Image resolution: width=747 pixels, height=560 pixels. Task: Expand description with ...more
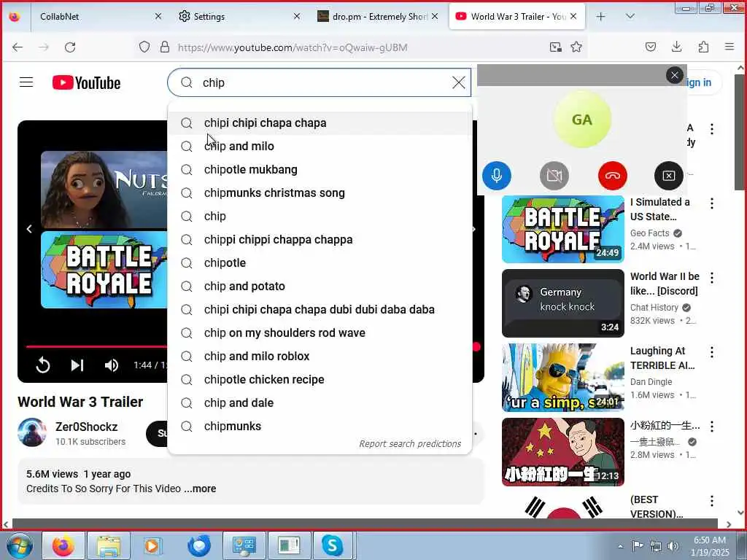click(200, 489)
